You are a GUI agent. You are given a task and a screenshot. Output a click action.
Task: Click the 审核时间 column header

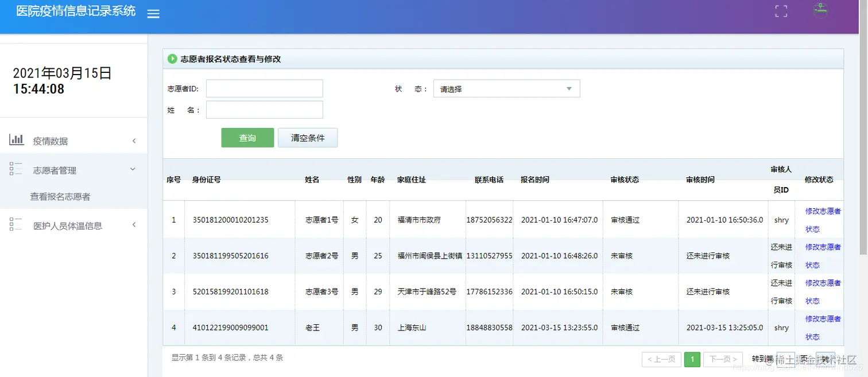point(700,180)
